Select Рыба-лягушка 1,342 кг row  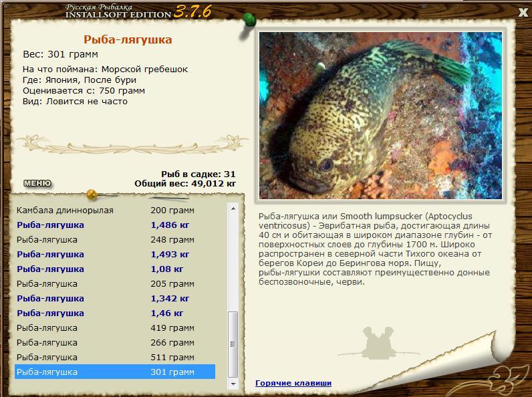point(115,299)
